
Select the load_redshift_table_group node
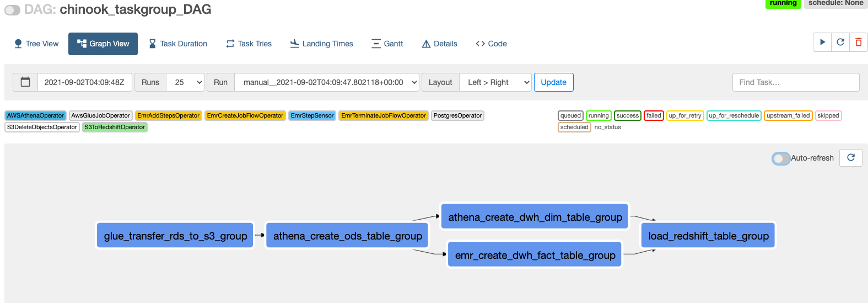pyautogui.click(x=708, y=236)
